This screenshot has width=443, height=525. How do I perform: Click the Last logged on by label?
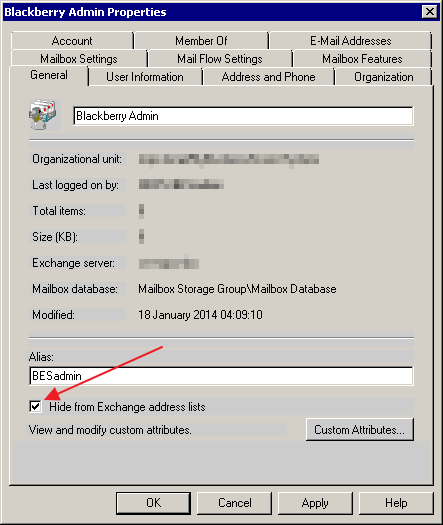click(x=75, y=185)
